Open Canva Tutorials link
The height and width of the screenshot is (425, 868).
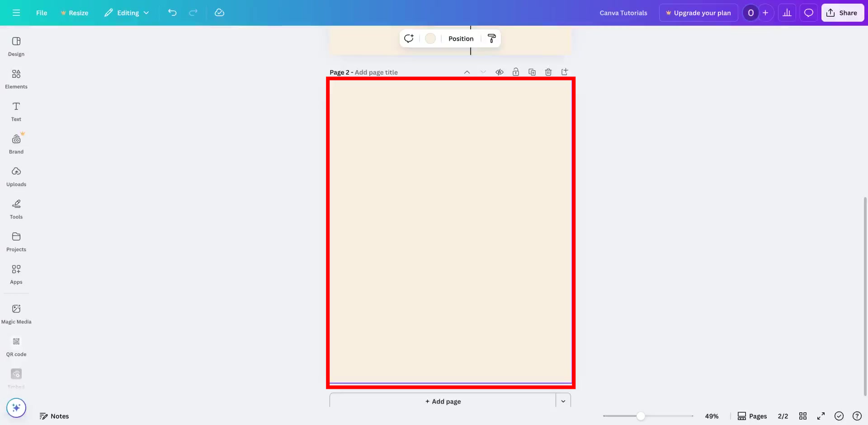(x=623, y=13)
